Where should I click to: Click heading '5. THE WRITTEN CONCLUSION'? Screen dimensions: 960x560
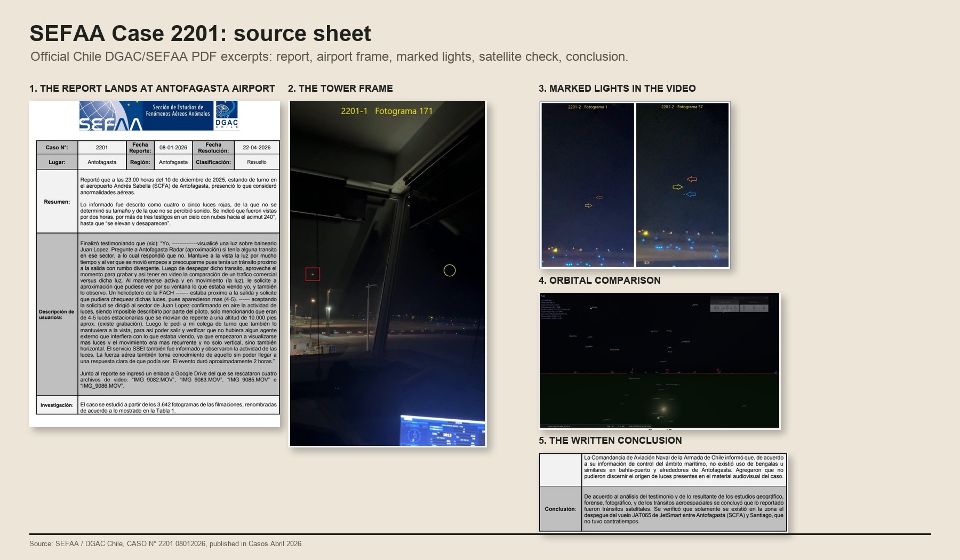point(610,441)
